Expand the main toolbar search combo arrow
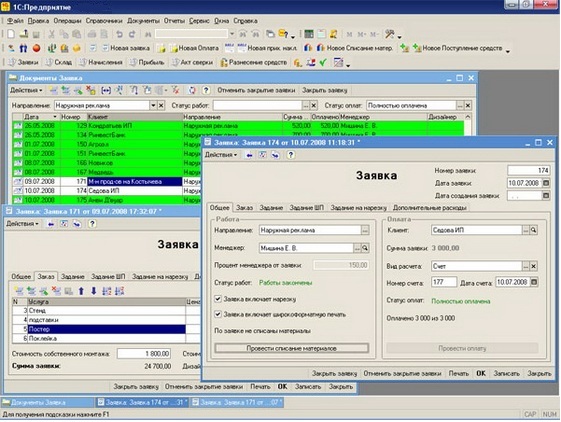 point(232,34)
